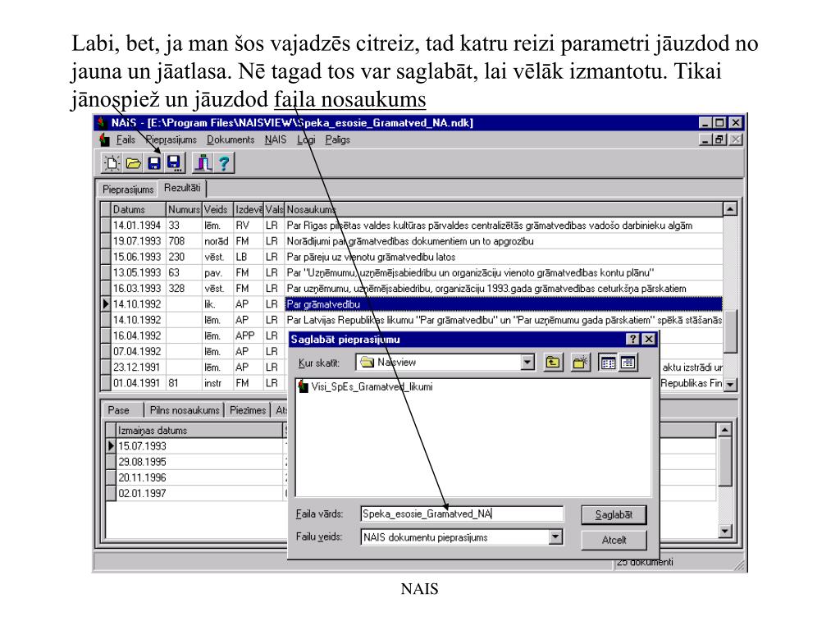Open the Fails menu
This screenshot has height=630, width=840.
(x=126, y=139)
